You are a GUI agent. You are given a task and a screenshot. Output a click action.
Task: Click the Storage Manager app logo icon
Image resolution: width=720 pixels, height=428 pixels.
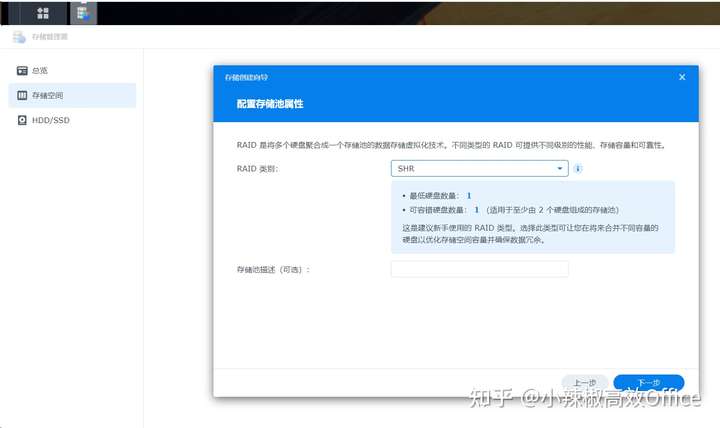[x=19, y=37]
